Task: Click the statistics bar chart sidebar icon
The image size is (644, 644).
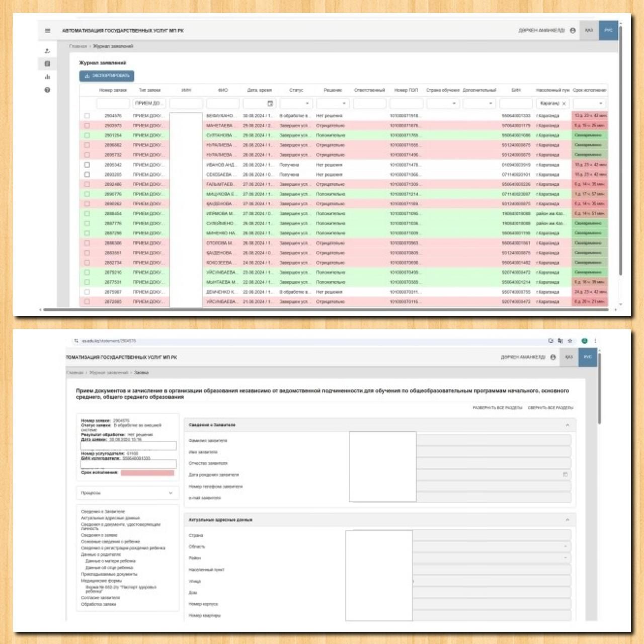Action: pyautogui.click(x=47, y=77)
